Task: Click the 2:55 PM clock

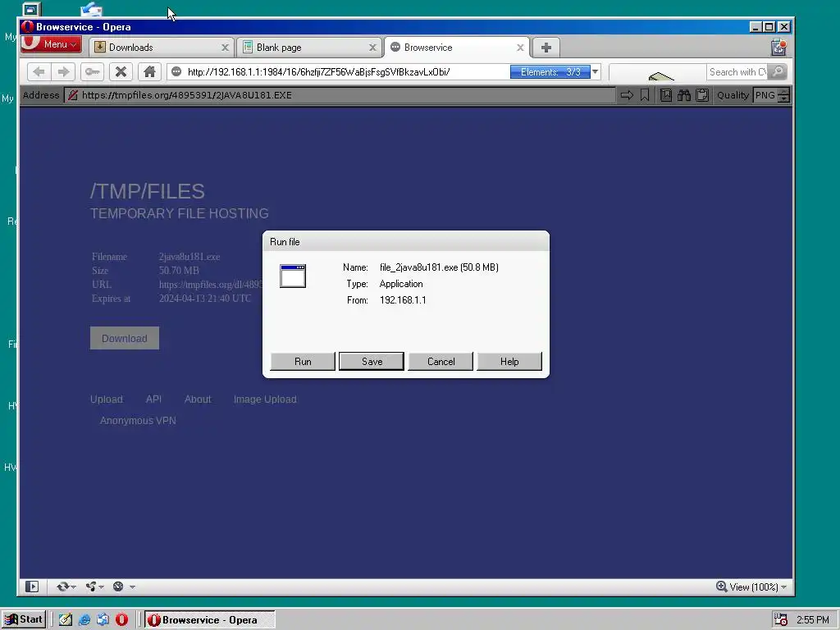Action: pyautogui.click(x=812, y=620)
